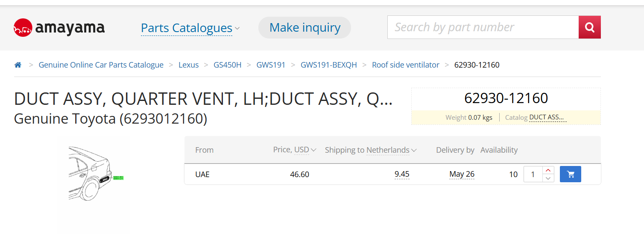Change shipping country from Netherlands
Image resolution: width=644 pixels, height=234 pixels.
pos(391,150)
